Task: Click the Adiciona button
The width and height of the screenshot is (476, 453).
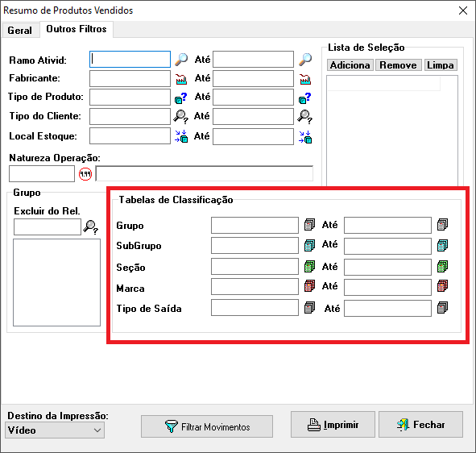Action: coord(350,65)
